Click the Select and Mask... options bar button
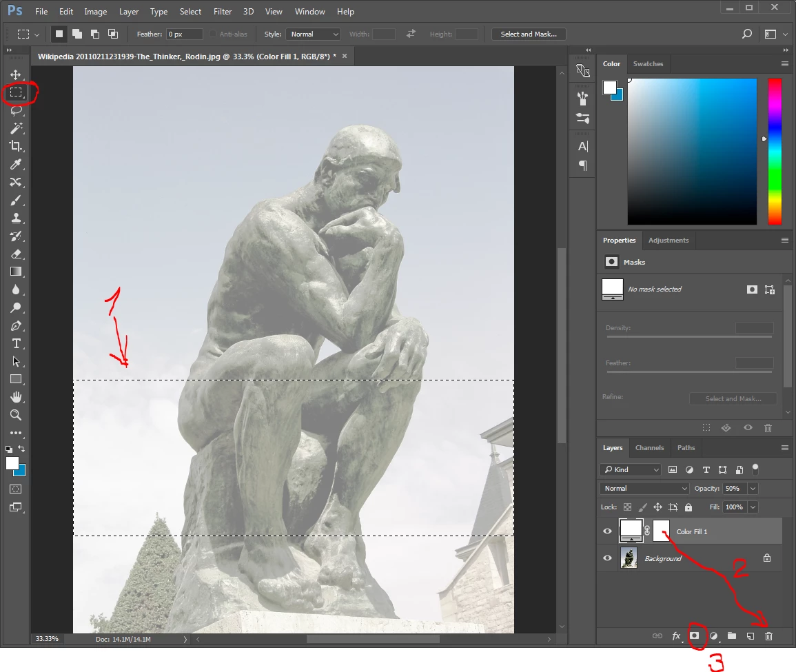796x672 pixels. (529, 34)
